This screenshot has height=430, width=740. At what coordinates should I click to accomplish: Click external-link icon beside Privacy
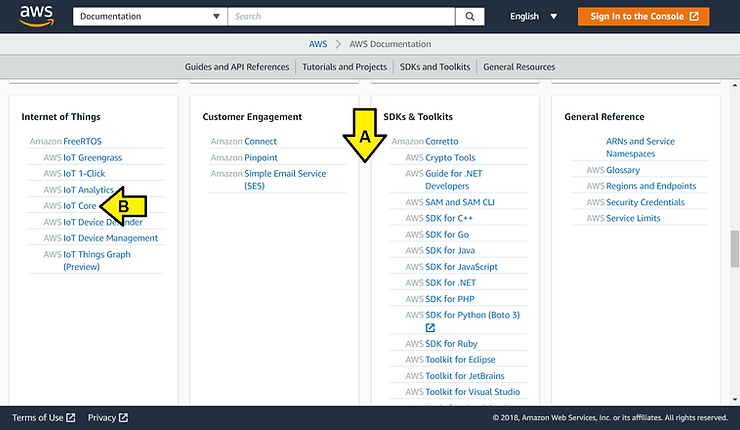123,418
